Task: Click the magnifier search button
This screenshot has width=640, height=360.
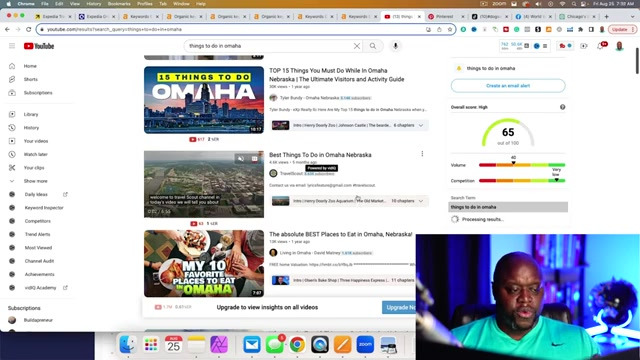Action: pos(373,46)
